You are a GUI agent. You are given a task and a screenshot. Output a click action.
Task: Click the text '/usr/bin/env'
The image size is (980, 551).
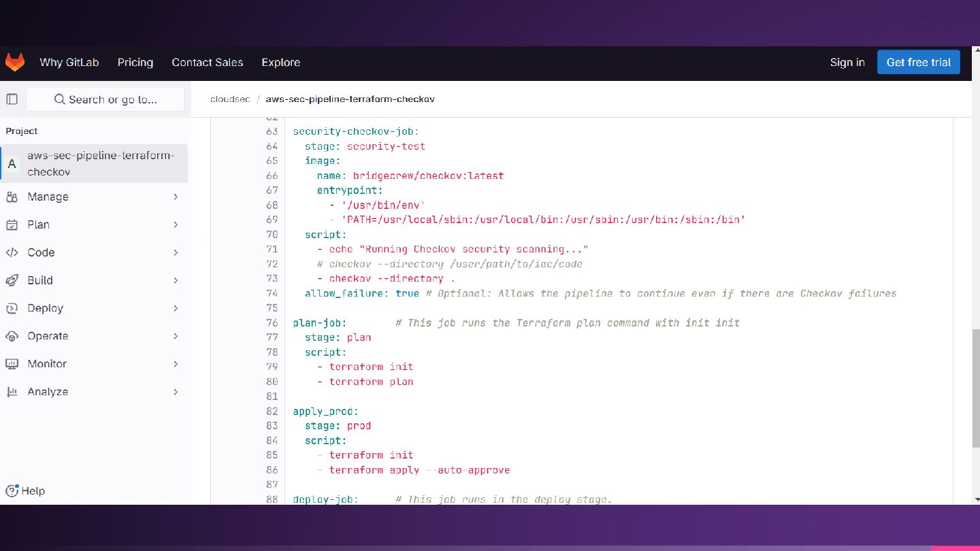(x=383, y=205)
